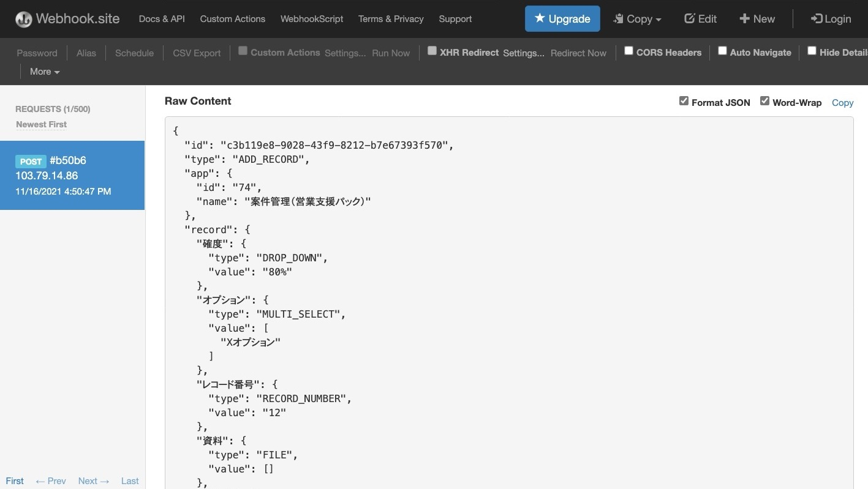Expand the More dropdown
Viewport: 868px width, 489px height.
[45, 72]
